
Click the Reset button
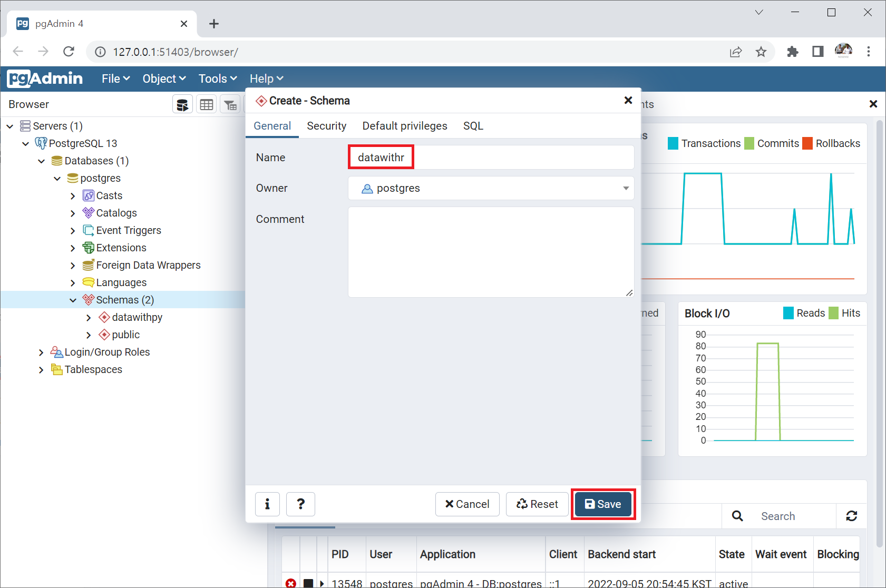point(537,504)
